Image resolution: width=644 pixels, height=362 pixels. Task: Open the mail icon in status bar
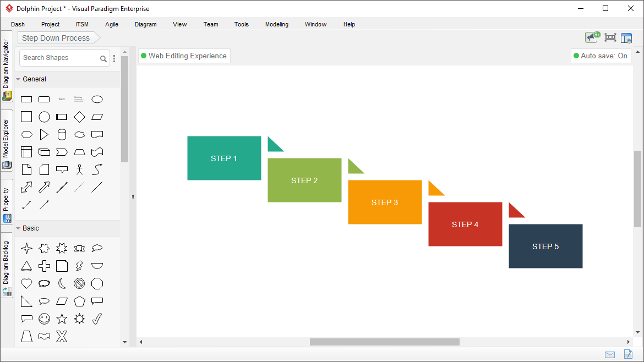click(610, 355)
